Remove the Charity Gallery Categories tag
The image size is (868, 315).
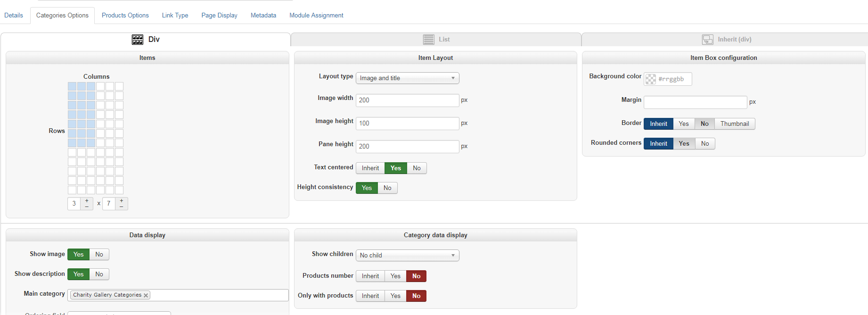[x=146, y=295]
